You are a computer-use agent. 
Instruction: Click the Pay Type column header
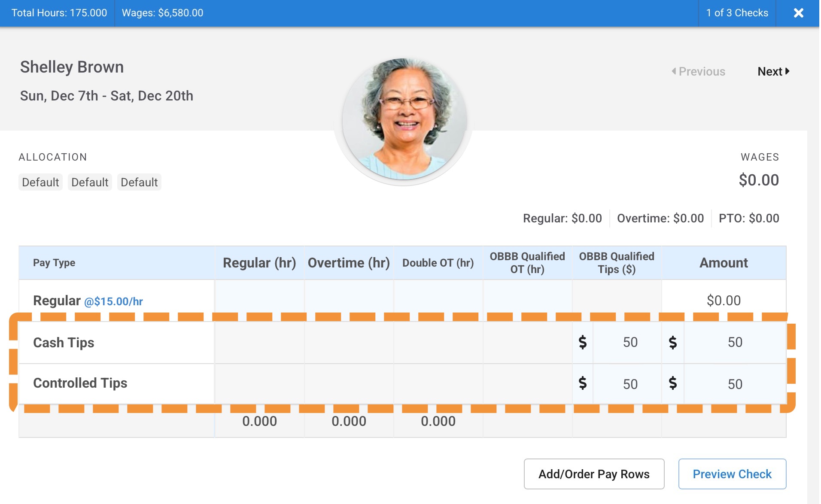(x=54, y=263)
